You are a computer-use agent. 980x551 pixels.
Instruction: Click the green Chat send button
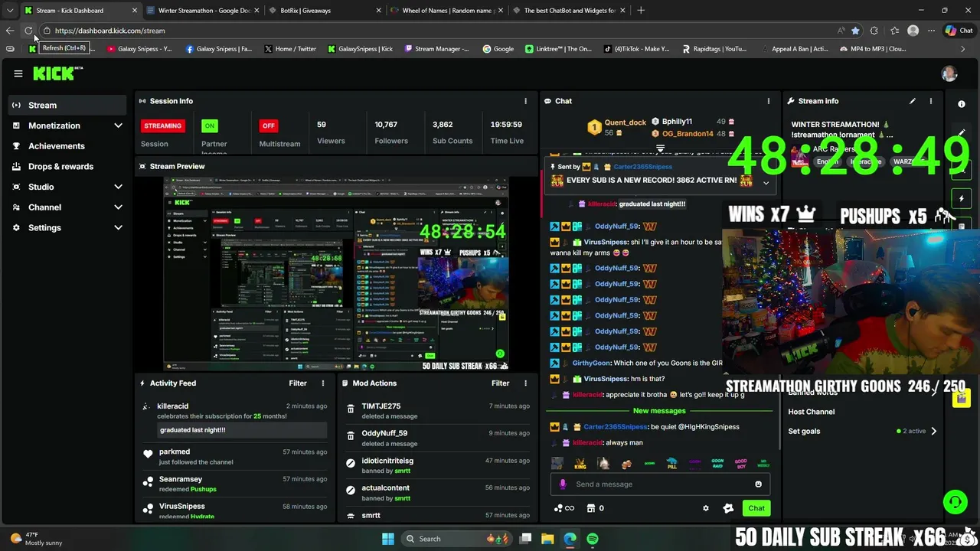756,508
